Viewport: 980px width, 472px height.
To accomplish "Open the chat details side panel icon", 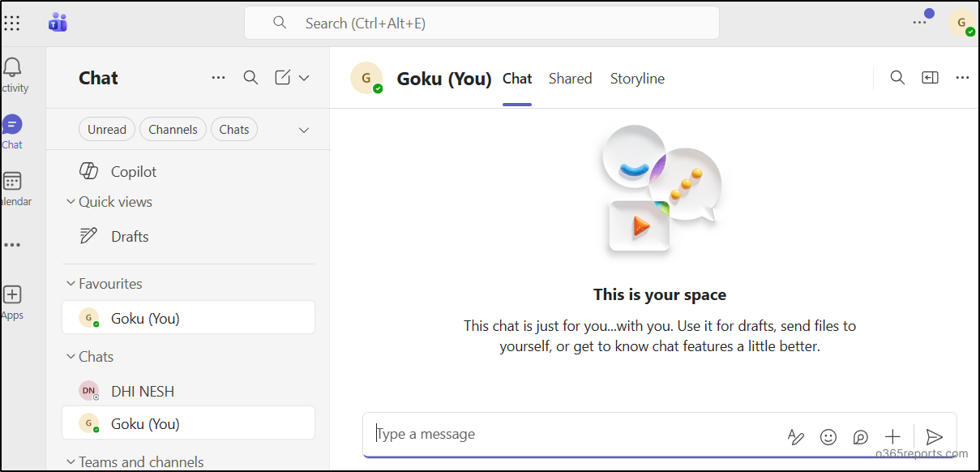I will tap(930, 78).
